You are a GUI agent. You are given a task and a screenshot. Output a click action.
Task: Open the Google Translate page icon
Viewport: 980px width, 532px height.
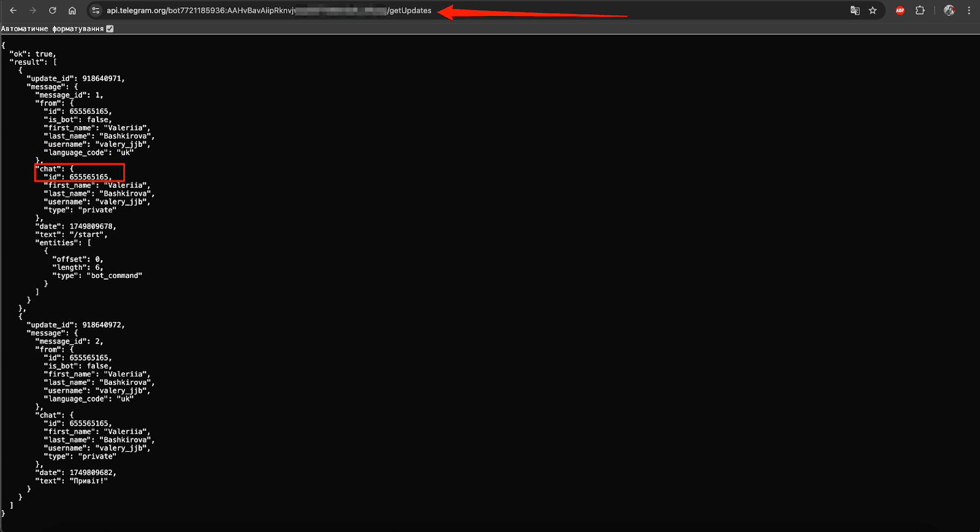click(x=855, y=10)
